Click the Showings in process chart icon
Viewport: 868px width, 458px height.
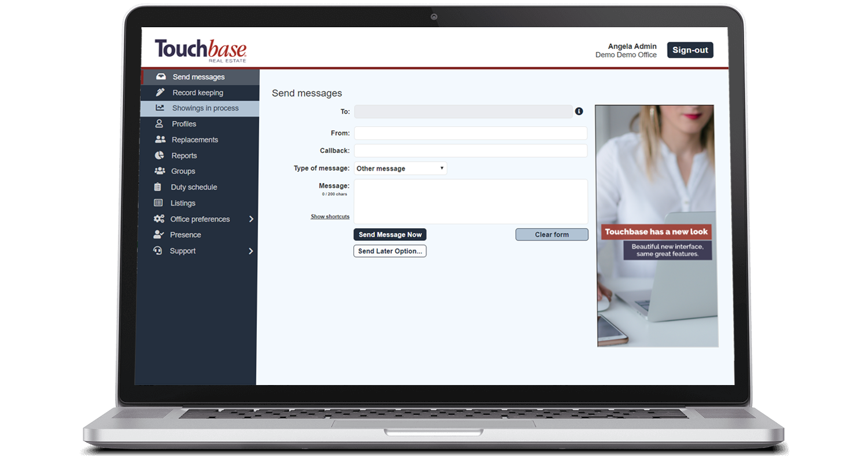(159, 108)
